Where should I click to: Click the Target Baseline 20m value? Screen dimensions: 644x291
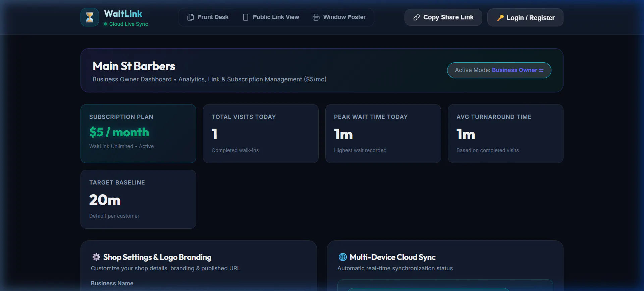click(105, 200)
